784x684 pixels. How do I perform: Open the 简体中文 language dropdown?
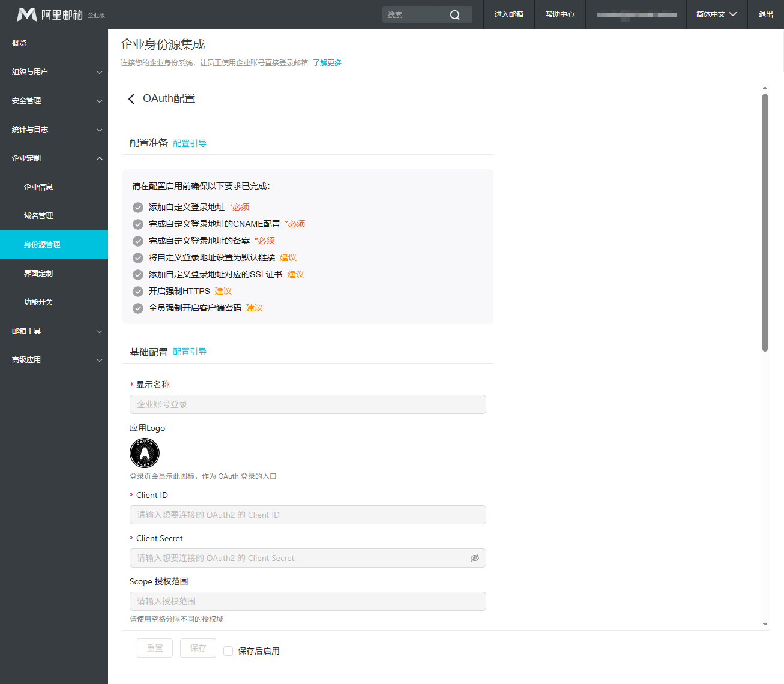coord(716,14)
